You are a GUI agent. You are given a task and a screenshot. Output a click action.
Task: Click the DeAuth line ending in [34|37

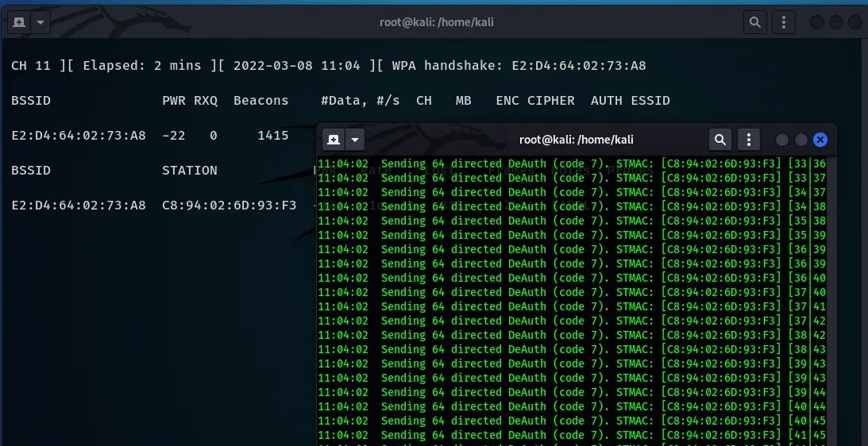click(572, 192)
